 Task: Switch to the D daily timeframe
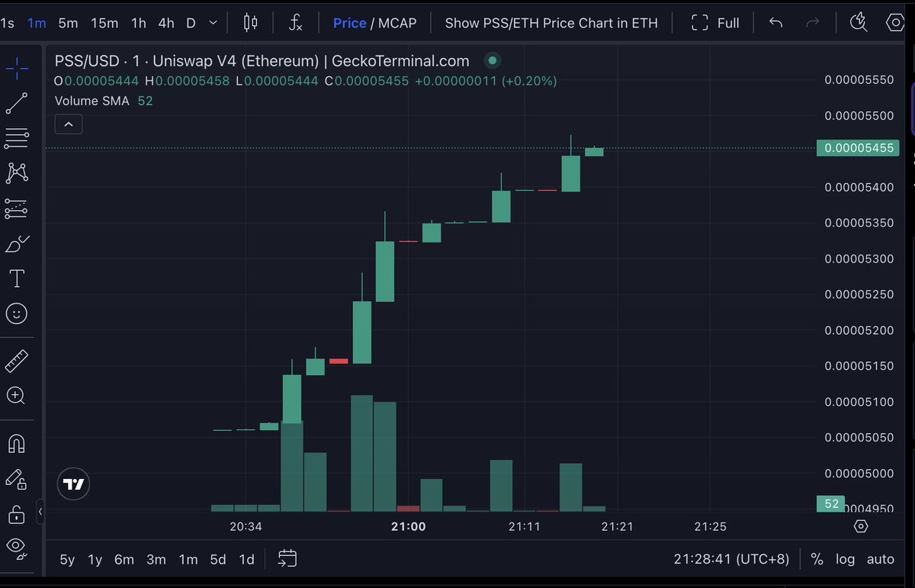coord(191,23)
